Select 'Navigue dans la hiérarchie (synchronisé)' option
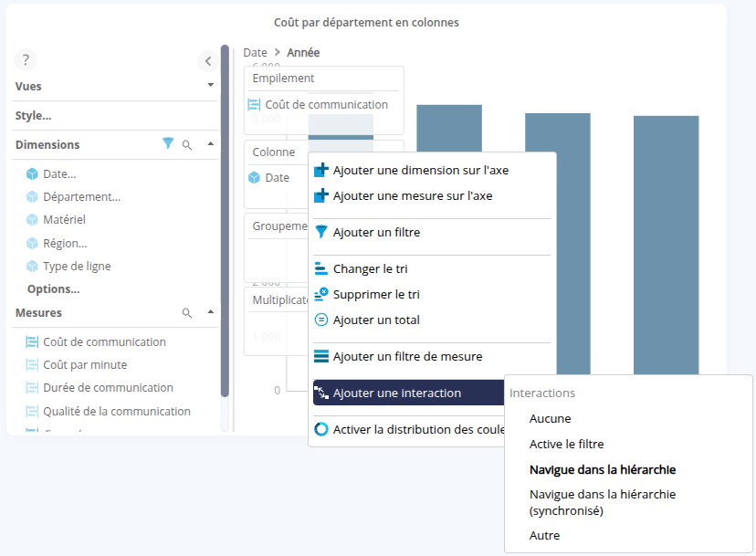The height and width of the screenshot is (556, 756). [602, 502]
